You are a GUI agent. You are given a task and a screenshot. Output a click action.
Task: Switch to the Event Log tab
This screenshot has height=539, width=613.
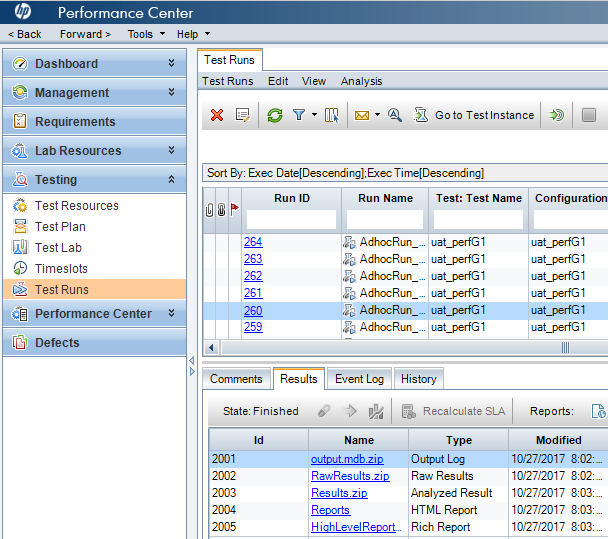pos(359,379)
